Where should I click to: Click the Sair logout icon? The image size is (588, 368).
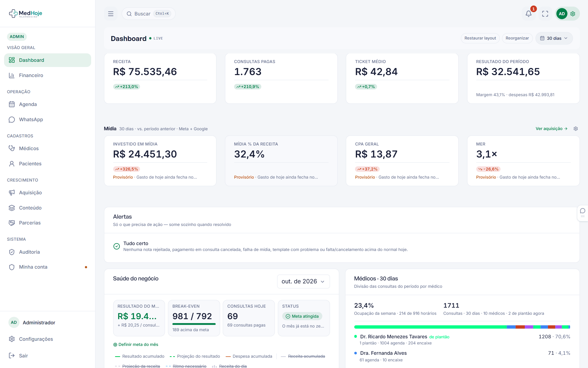[12, 355]
